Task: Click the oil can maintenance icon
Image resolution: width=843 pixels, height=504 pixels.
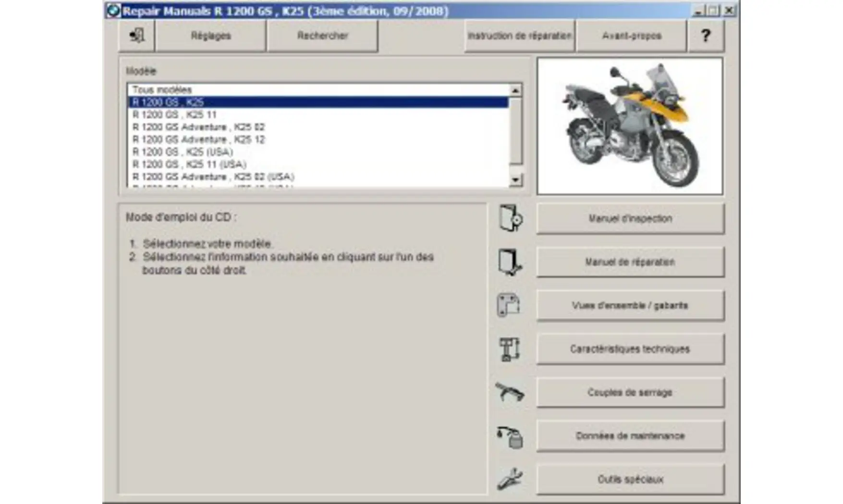Action: coord(510,437)
